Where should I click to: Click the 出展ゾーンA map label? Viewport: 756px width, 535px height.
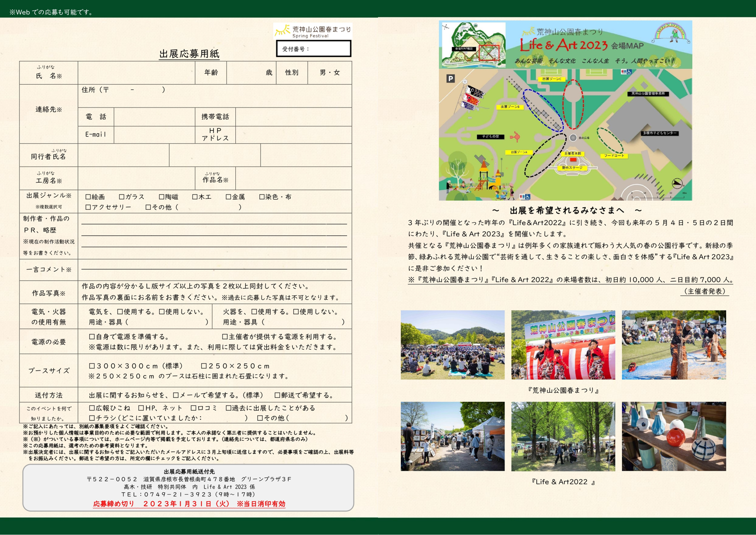coord(519,152)
